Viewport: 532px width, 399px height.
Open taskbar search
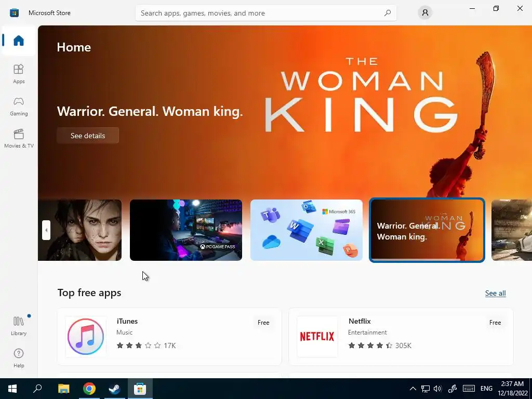click(37, 389)
